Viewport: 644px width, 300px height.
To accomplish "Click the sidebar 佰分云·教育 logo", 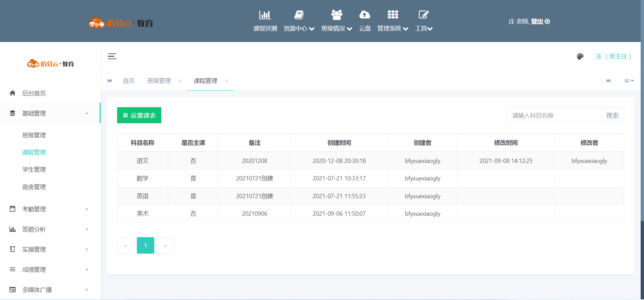I will click(x=51, y=63).
